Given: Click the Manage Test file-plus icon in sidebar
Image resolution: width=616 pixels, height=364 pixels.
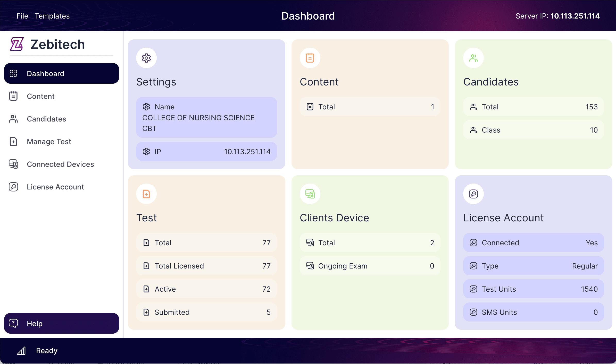Looking at the screenshot, I should pyautogui.click(x=13, y=141).
